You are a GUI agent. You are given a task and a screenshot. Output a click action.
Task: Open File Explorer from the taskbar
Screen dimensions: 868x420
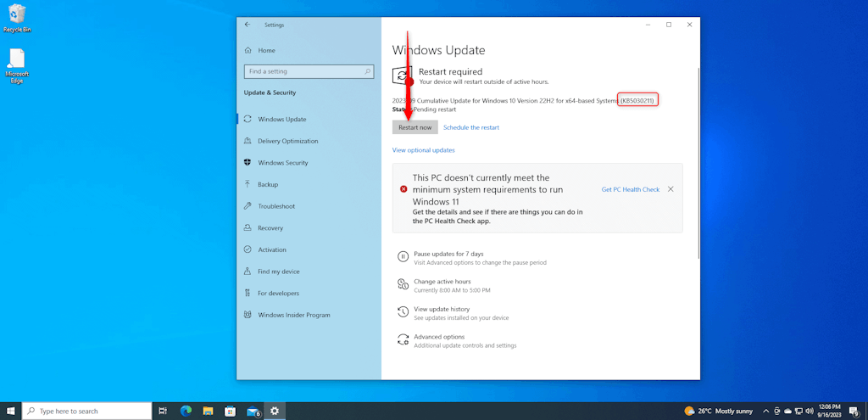209,412
